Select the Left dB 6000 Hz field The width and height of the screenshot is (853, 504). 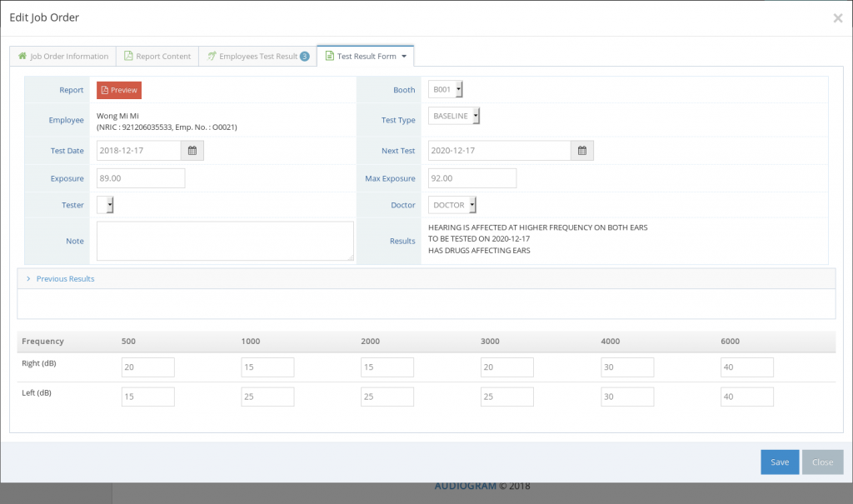click(x=746, y=397)
